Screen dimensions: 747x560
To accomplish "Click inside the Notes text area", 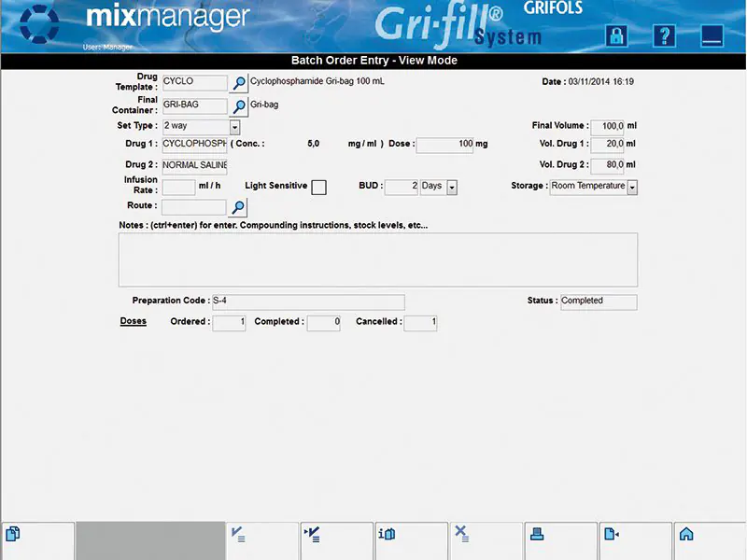I will pos(377,259).
